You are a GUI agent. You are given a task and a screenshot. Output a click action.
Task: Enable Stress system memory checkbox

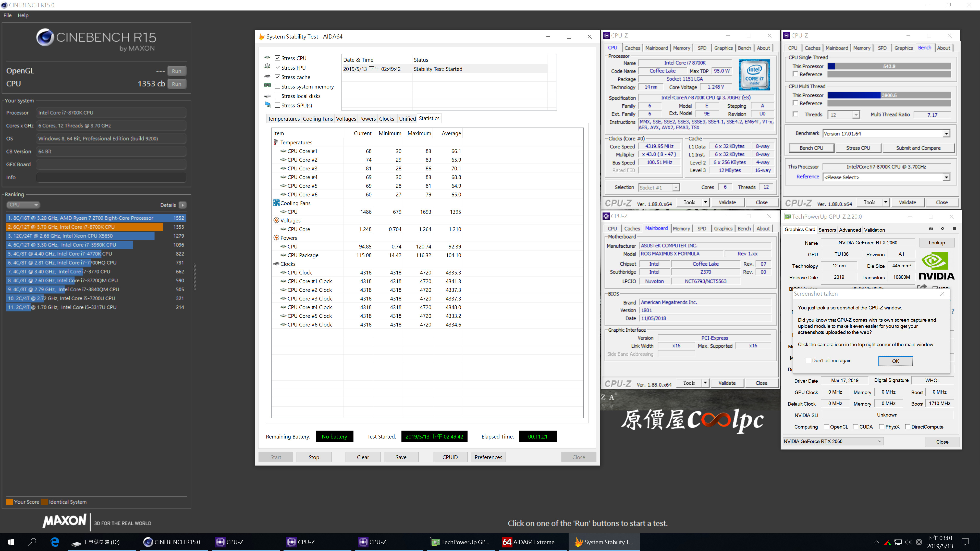278,87
